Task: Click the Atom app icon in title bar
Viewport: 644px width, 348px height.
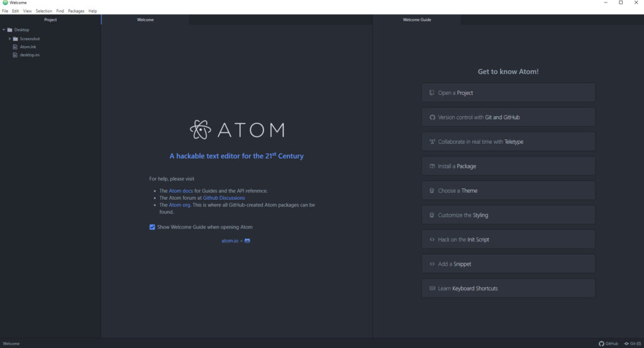Action: 5,3
